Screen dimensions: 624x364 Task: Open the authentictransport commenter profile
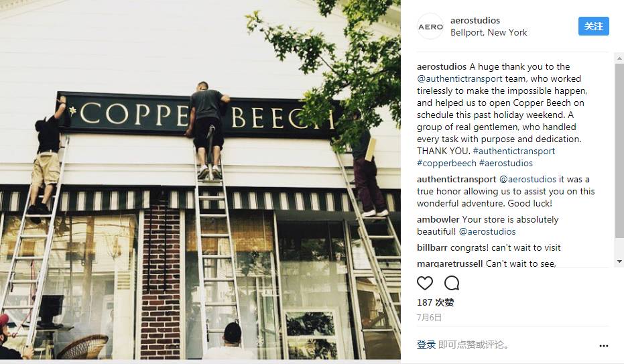[456, 180]
